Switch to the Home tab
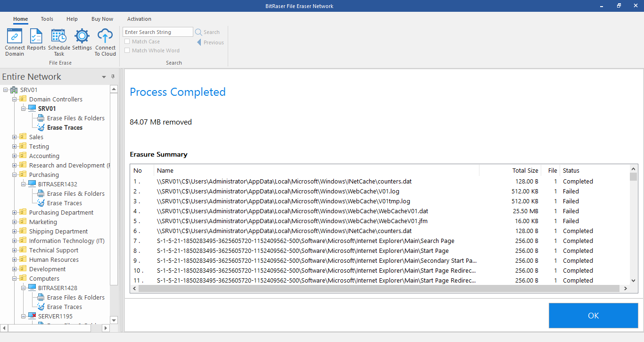The image size is (644, 342). (x=20, y=19)
